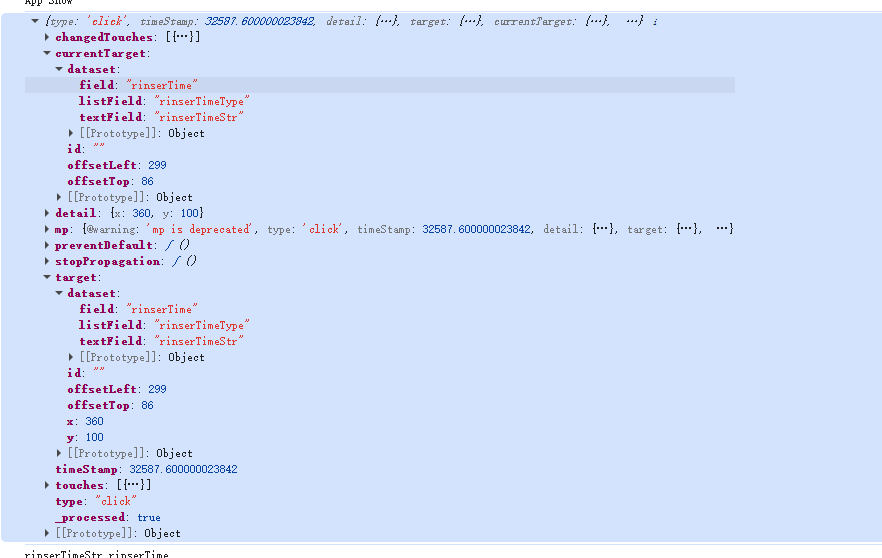Click the y: 100 property under target
The width and height of the screenshot is (882, 558).
[x=85, y=437]
